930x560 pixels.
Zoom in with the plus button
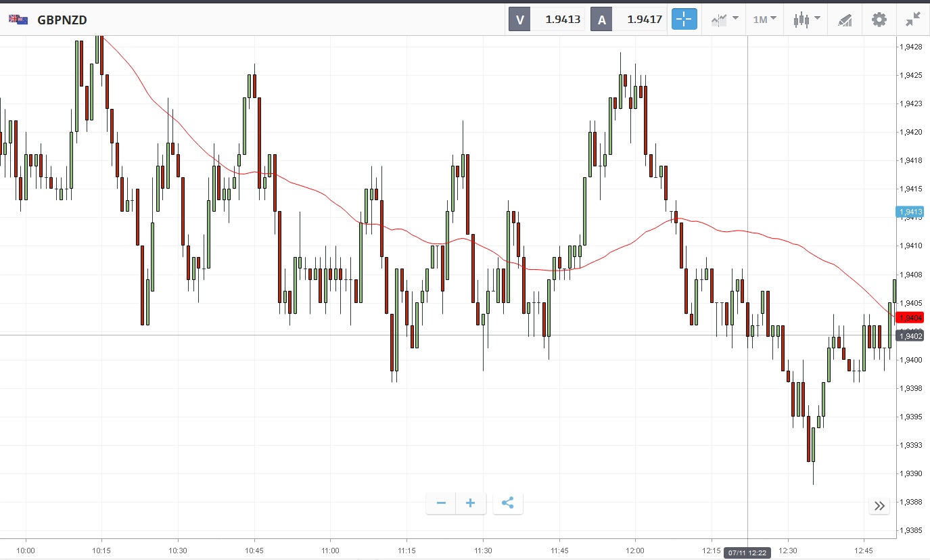click(x=471, y=503)
